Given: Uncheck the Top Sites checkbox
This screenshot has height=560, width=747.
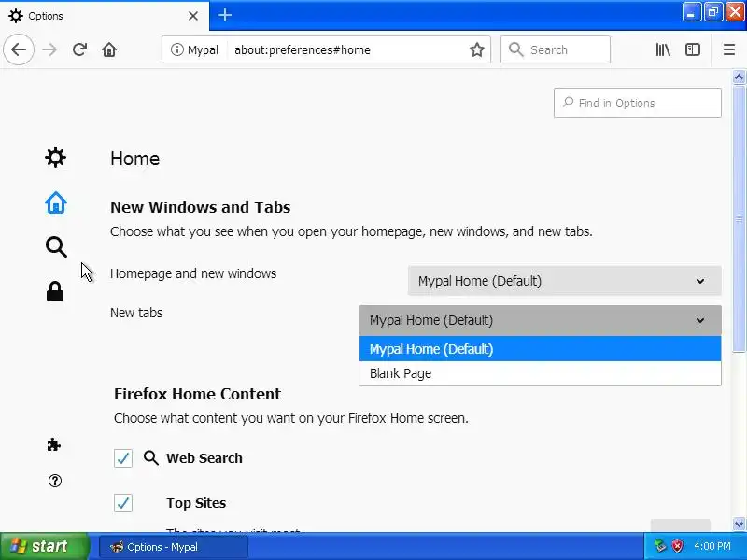Looking at the screenshot, I should click(123, 503).
